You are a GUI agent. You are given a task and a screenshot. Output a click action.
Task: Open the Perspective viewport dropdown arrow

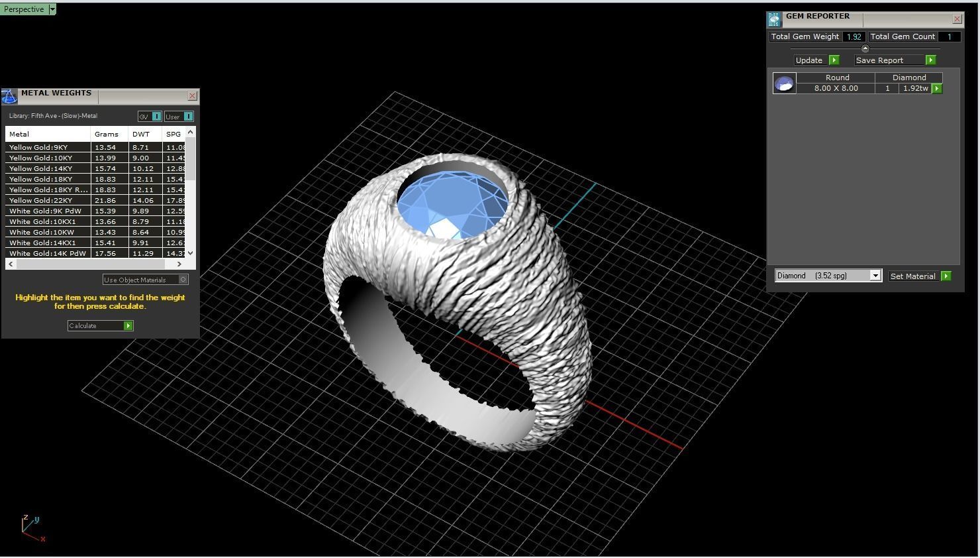point(52,9)
